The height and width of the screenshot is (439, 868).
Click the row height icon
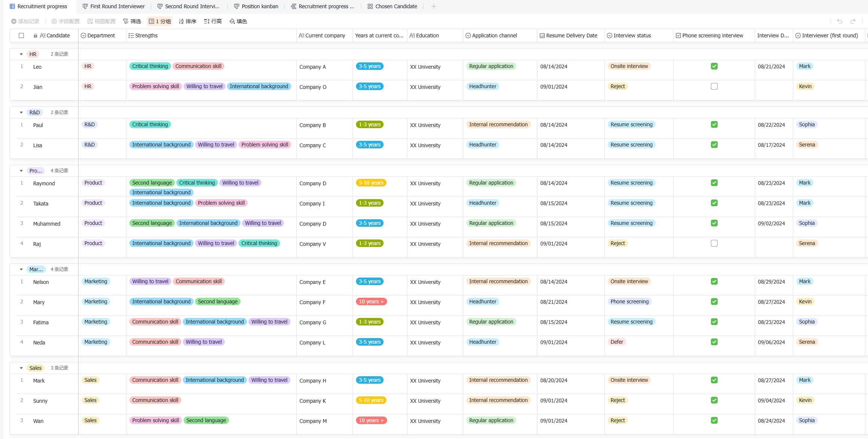[207, 21]
